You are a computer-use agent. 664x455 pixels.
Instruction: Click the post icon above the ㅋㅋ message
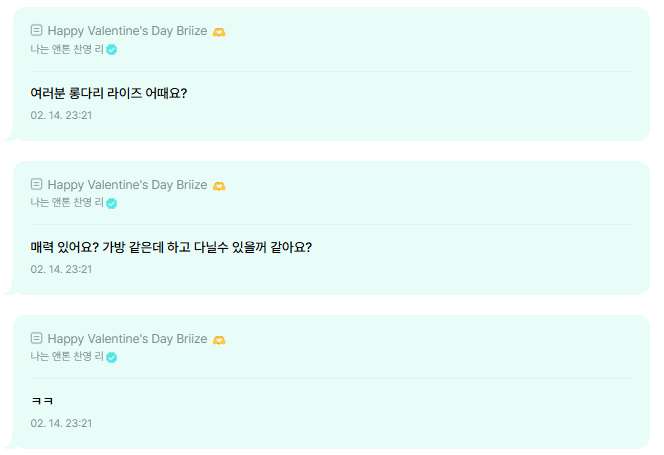[x=36, y=338]
